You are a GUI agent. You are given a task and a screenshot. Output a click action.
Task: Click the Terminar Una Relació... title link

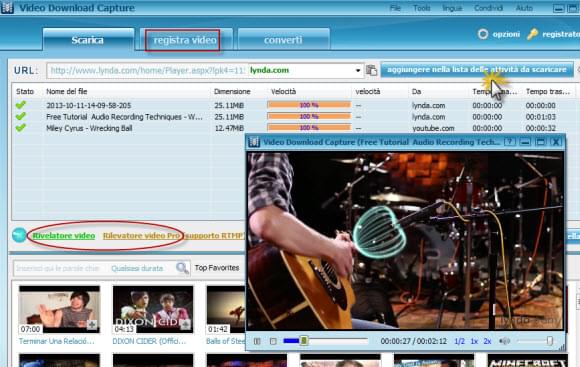pos(57,341)
